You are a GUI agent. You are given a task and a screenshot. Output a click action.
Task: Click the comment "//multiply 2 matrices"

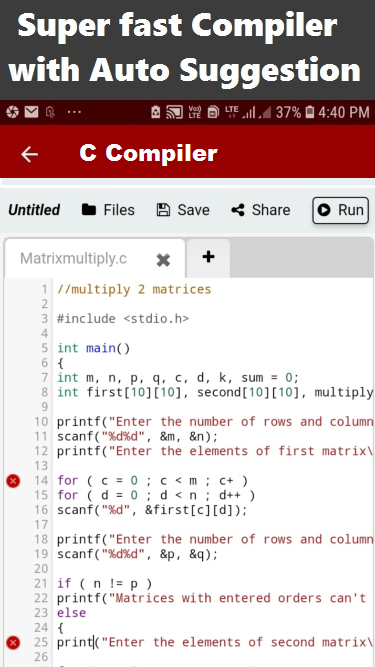click(x=134, y=290)
